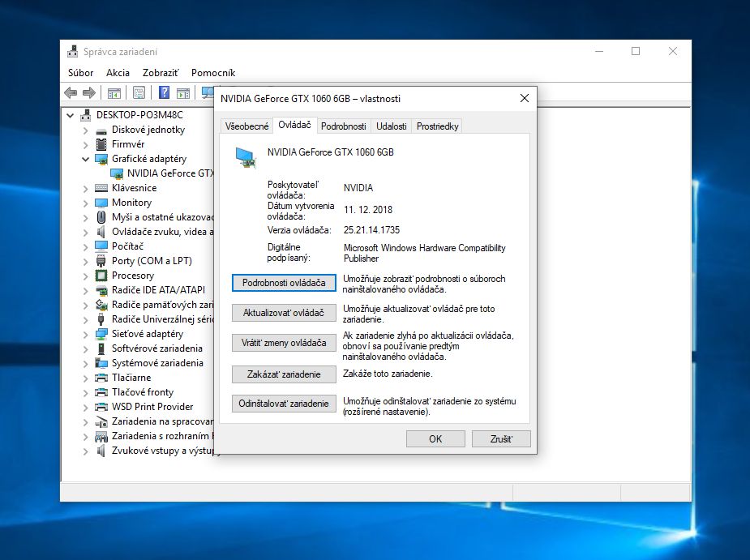Viewport: 750px width, 560px height.
Task: Open the Udalosti tab
Action: point(392,126)
